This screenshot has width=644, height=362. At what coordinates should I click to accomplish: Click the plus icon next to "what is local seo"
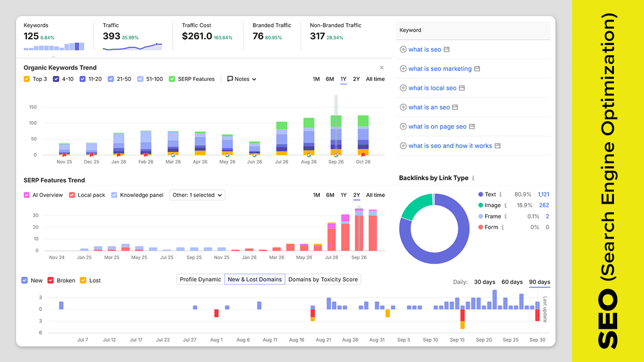coord(403,88)
